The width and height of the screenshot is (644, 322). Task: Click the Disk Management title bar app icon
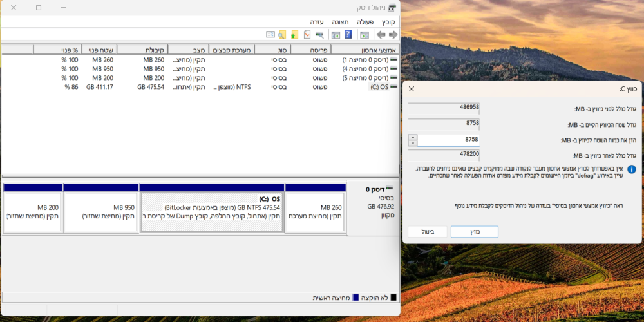click(x=392, y=7)
